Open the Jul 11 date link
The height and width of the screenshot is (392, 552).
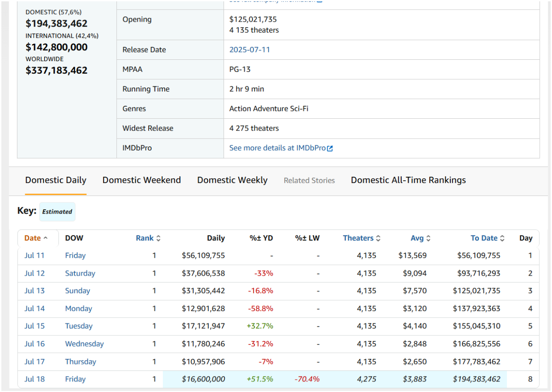coord(34,255)
